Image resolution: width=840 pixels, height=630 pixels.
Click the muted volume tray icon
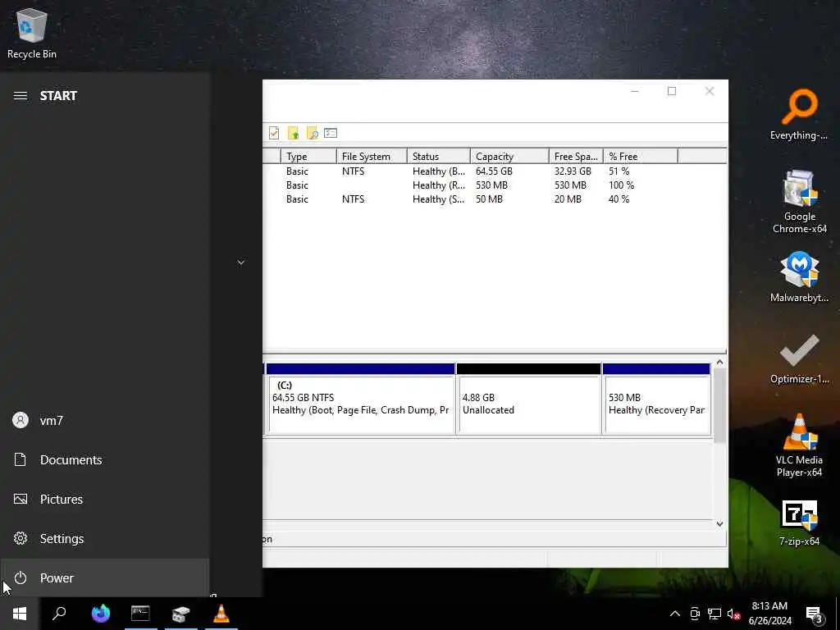(733, 614)
